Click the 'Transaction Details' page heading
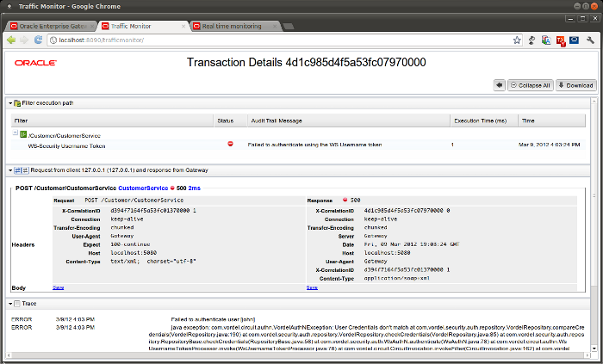603x364 pixels. [x=306, y=63]
